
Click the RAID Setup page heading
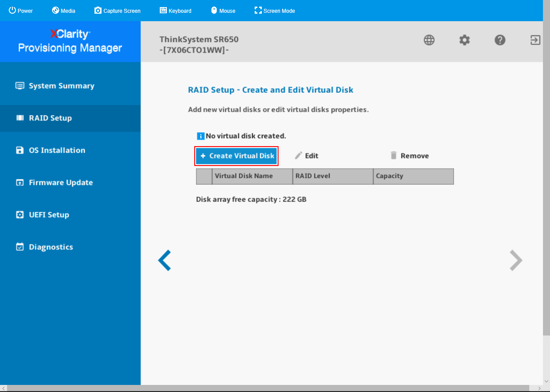tap(271, 90)
